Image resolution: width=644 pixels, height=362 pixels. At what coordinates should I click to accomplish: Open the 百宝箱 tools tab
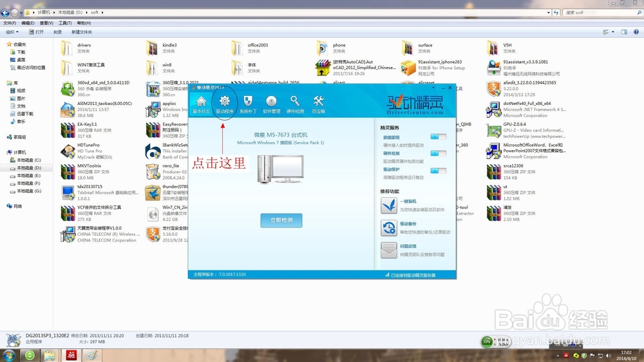click(318, 105)
